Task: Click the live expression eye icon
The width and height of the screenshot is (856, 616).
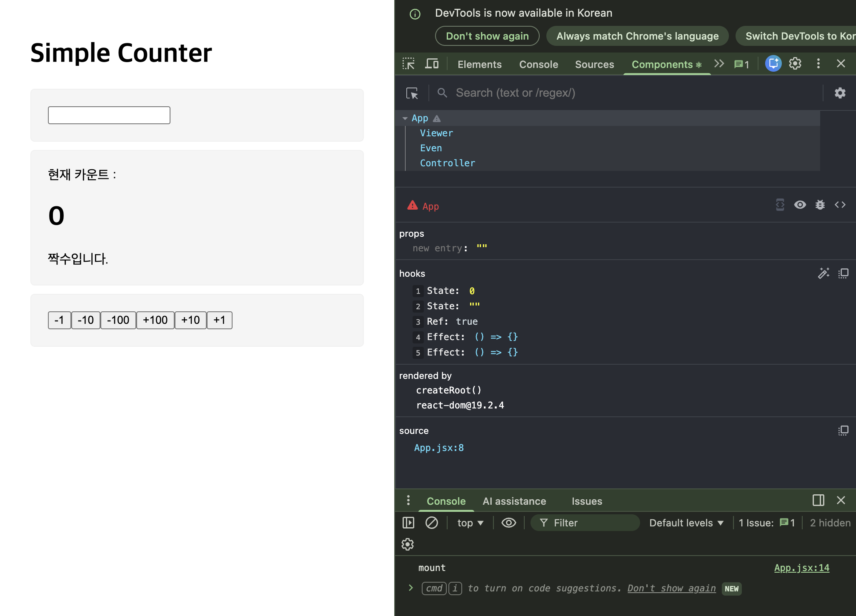Action: coord(508,523)
